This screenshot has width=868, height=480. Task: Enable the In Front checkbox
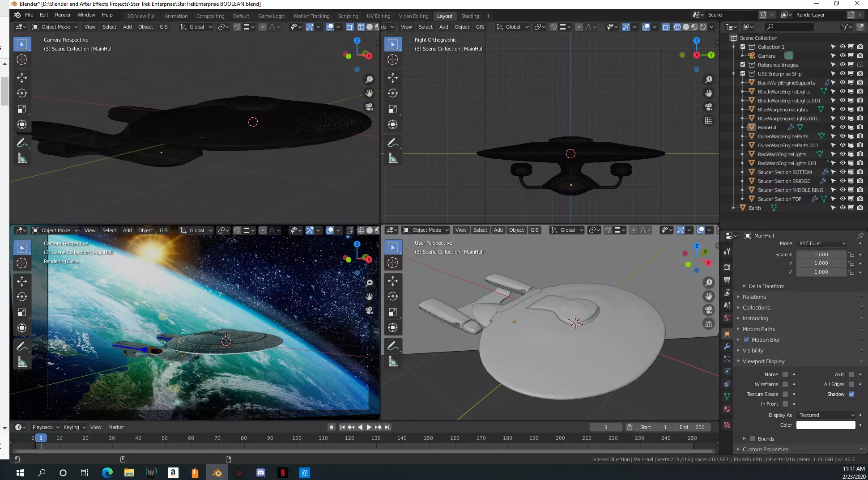pos(785,404)
